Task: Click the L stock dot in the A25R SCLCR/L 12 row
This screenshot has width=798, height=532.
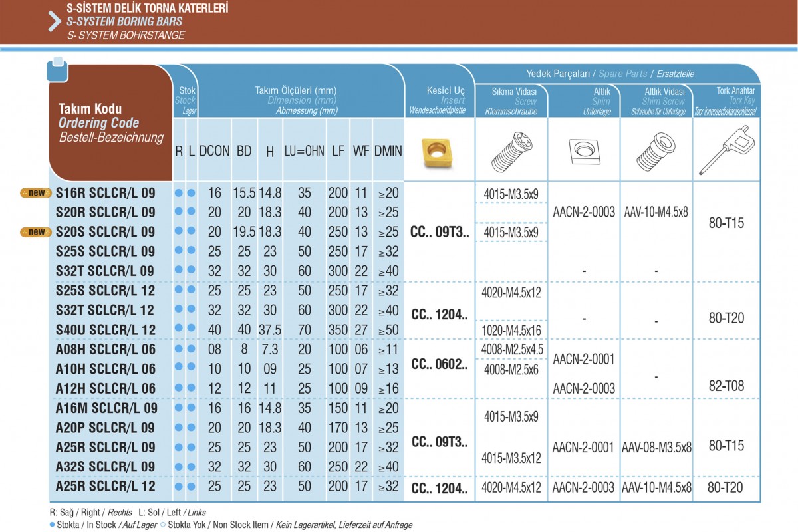Action: tap(191, 487)
